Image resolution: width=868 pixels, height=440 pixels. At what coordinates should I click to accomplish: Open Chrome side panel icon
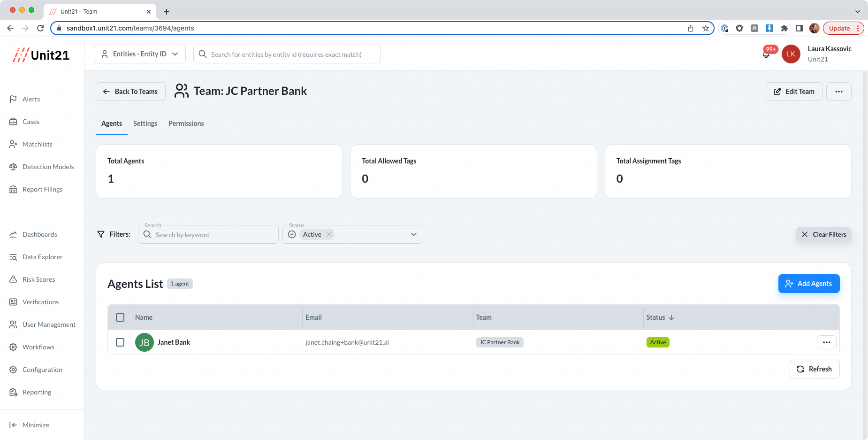(x=799, y=28)
